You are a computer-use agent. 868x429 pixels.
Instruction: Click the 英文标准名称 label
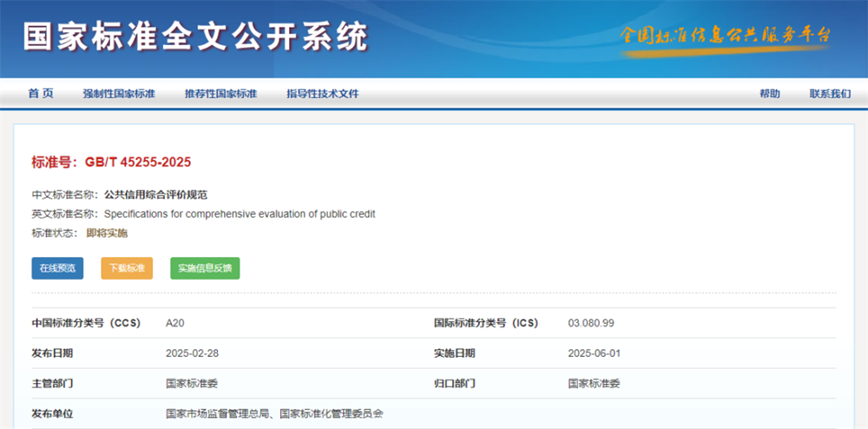point(64,214)
